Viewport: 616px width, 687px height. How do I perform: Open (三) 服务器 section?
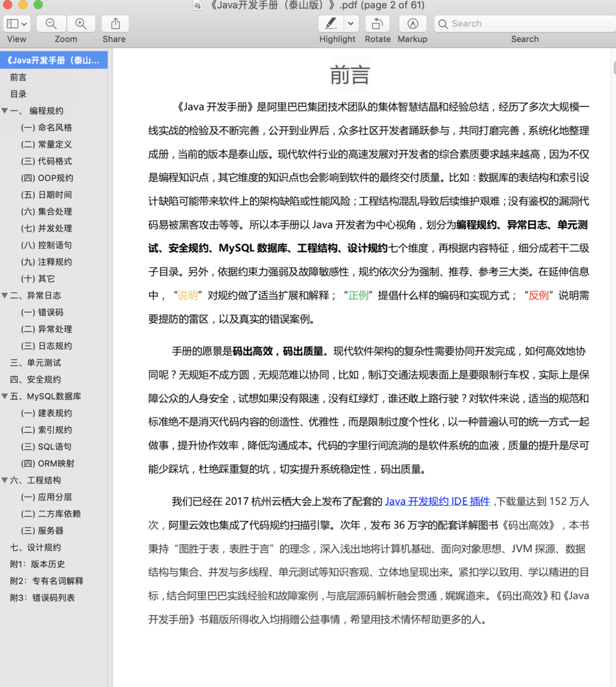coord(42,531)
